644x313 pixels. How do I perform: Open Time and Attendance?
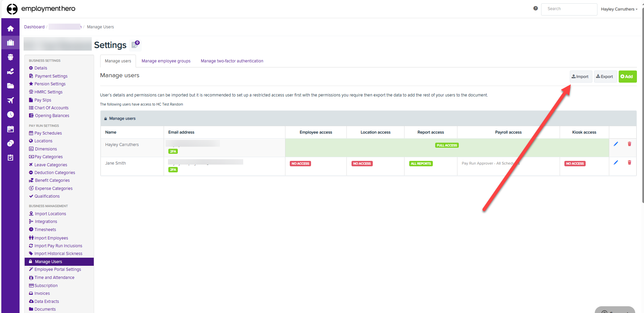coord(52,278)
